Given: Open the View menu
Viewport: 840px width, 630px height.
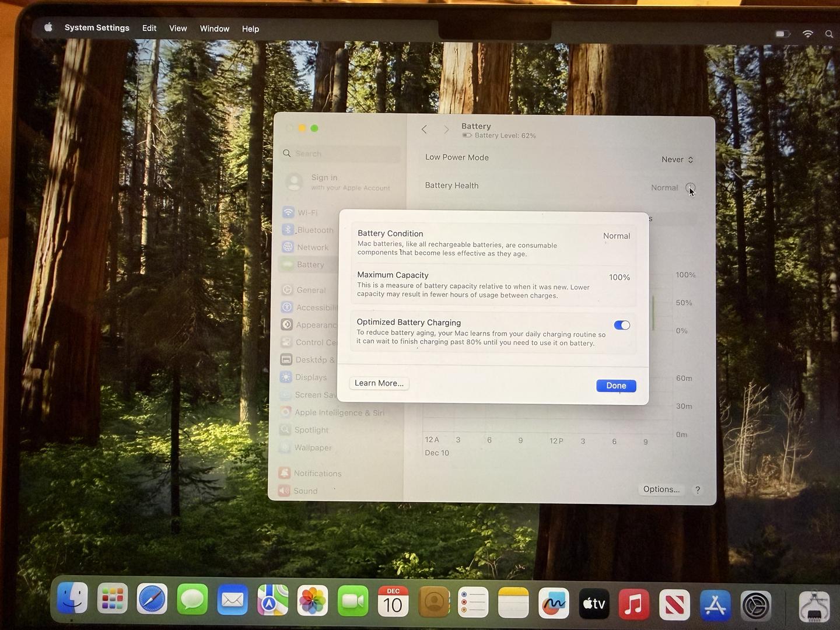Looking at the screenshot, I should [178, 28].
